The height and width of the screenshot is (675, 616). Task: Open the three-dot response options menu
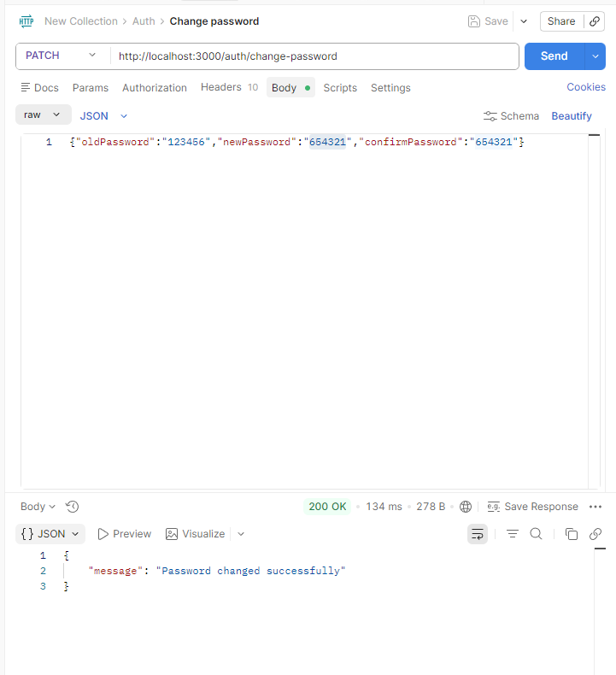(595, 507)
